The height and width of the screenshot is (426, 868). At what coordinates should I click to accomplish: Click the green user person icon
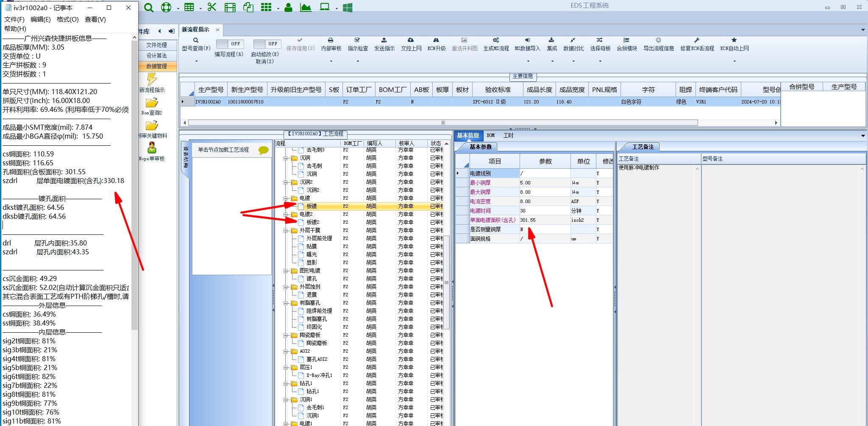coord(288,7)
